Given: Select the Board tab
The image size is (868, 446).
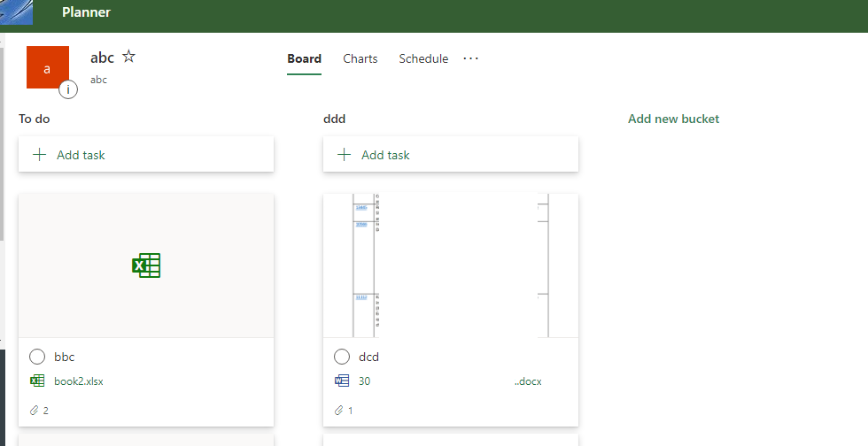Looking at the screenshot, I should (304, 58).
